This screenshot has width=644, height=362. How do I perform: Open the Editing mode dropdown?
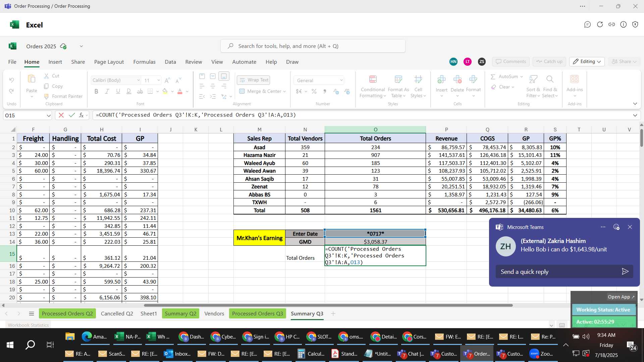pyautogui.click(x=587, y=61)
